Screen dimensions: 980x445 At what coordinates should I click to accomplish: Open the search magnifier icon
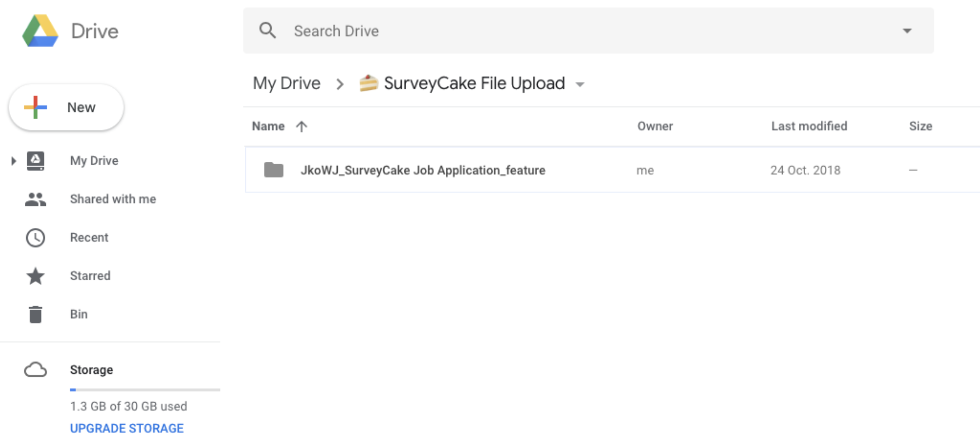(268, 30)
